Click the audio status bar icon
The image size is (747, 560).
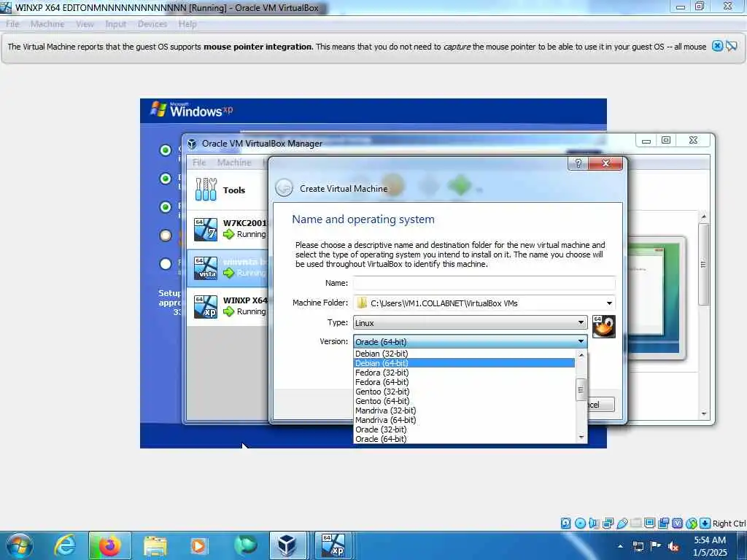tap(594, 524)
